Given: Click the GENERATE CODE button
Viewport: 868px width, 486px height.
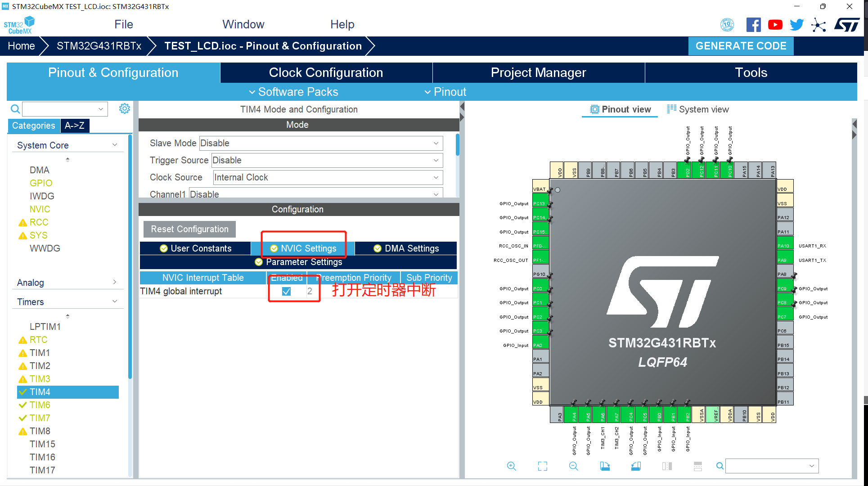Looking at the screenshot, I should [741, 46].
